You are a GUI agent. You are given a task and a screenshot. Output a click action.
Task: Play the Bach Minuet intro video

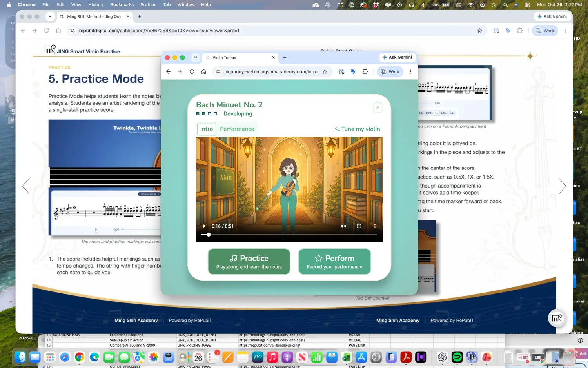pyautogui.click(x=204, y=226)
